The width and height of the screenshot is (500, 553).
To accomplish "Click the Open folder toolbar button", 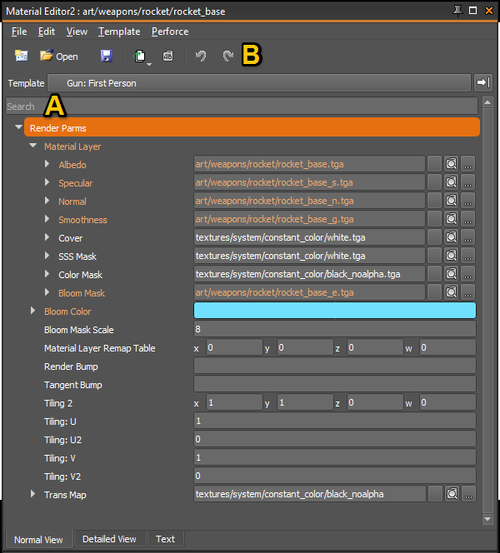I will pos(59,56).
